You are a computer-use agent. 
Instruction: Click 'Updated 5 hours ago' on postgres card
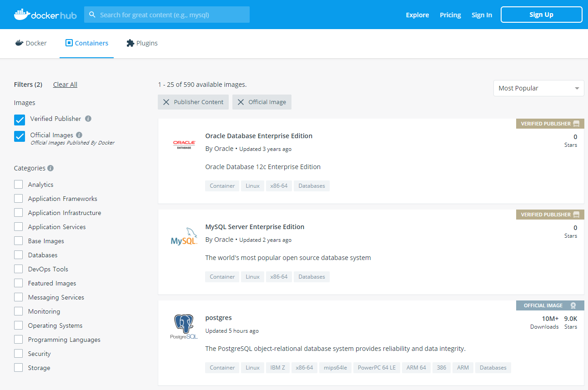coord(232,331)
